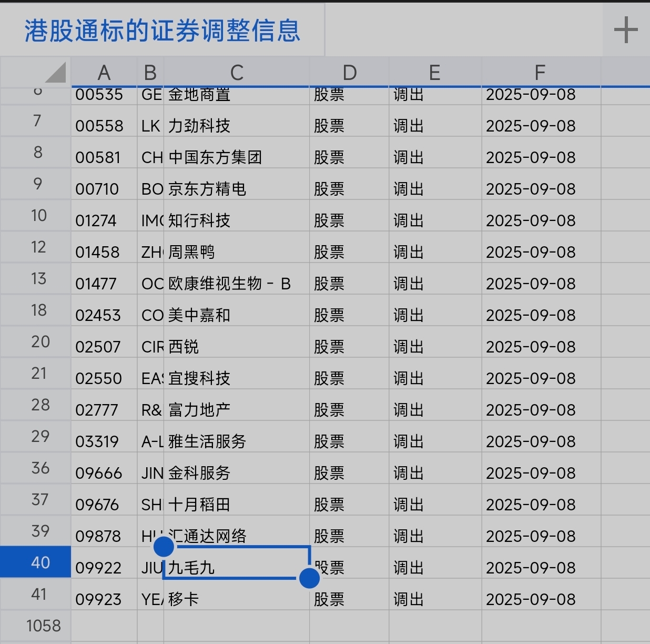Viewport: 650px width, 644px height.
Task: Select the 雅生活服务 cell
Action: (x=237, y=437)
